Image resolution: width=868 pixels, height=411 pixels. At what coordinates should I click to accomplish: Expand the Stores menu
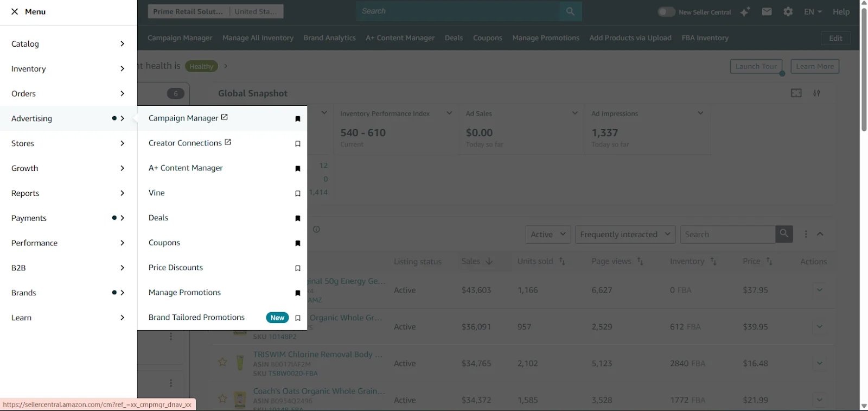coord(68,143)
